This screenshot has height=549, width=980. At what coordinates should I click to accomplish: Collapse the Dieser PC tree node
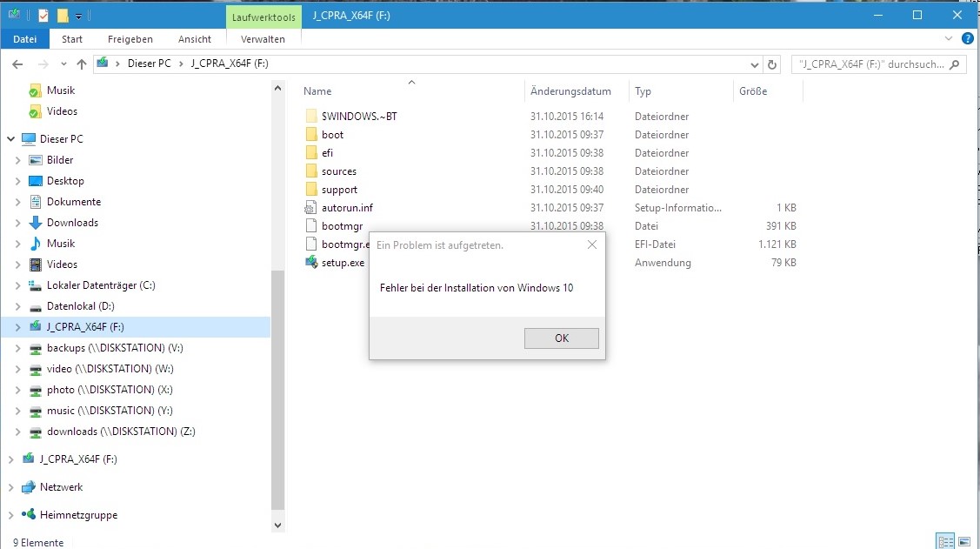point(10,139)
